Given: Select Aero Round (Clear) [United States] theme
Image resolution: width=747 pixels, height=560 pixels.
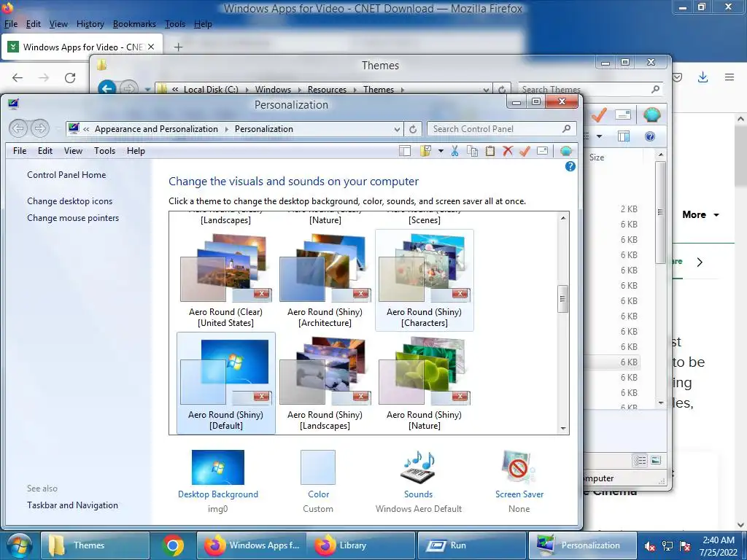Looking at the screenshot, I should coord(226,280).
